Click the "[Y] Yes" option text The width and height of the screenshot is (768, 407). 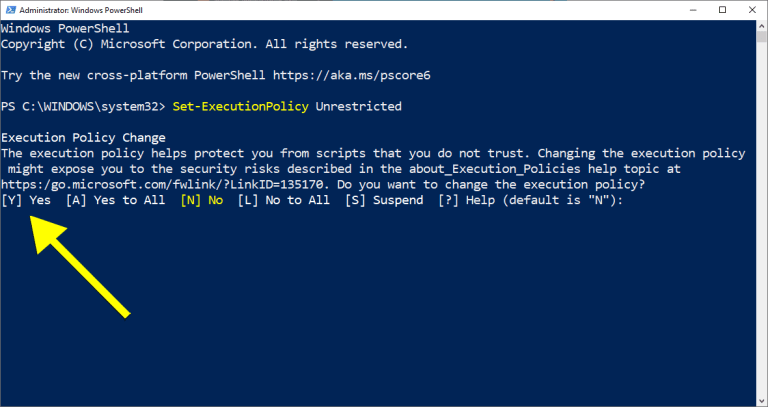[x=27, y=200]
